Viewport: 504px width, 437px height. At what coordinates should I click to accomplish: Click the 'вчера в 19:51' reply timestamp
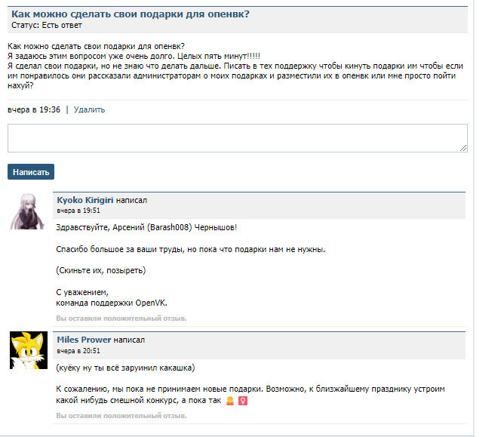(x=78, y=211)
